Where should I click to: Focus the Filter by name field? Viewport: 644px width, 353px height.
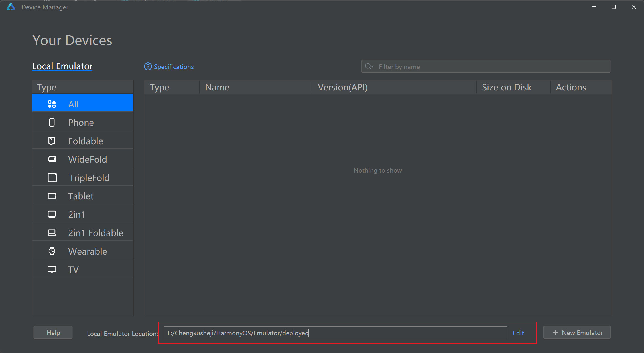[x=490, y=67]
